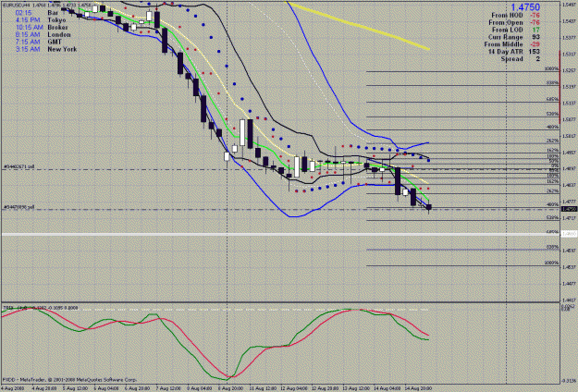Click the 5 Aug 12:00 time axis label
The width and height of the screenshot is (578, 392).
(75, 388)
